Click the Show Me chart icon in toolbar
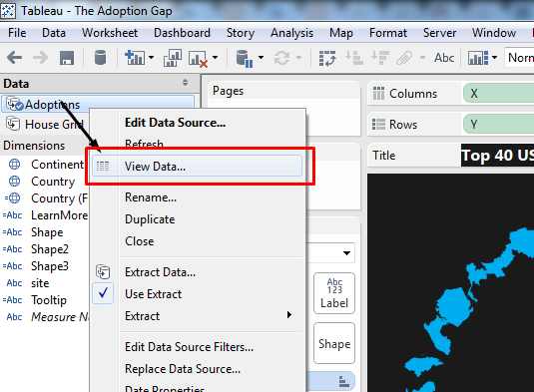 point(478,58)
